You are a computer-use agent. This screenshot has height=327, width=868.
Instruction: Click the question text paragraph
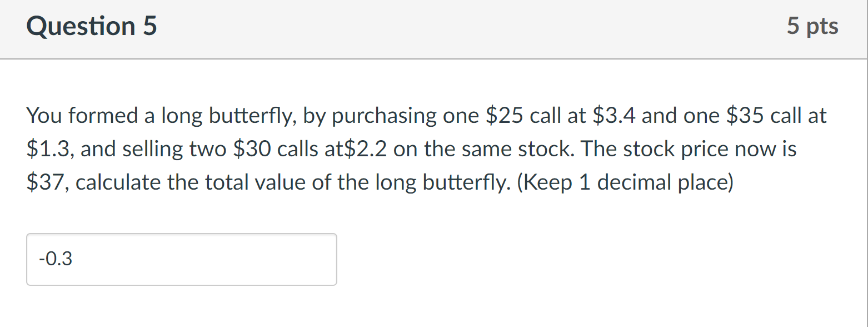389,148
